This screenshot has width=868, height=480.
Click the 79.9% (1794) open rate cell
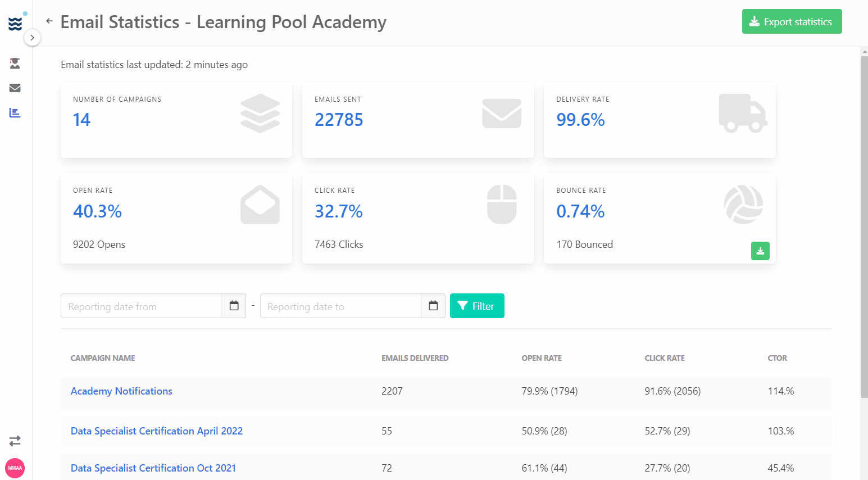point(549,391)
